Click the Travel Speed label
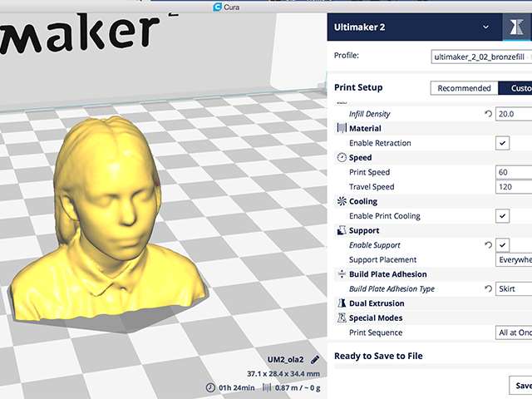532x399 pixels. 372,186
